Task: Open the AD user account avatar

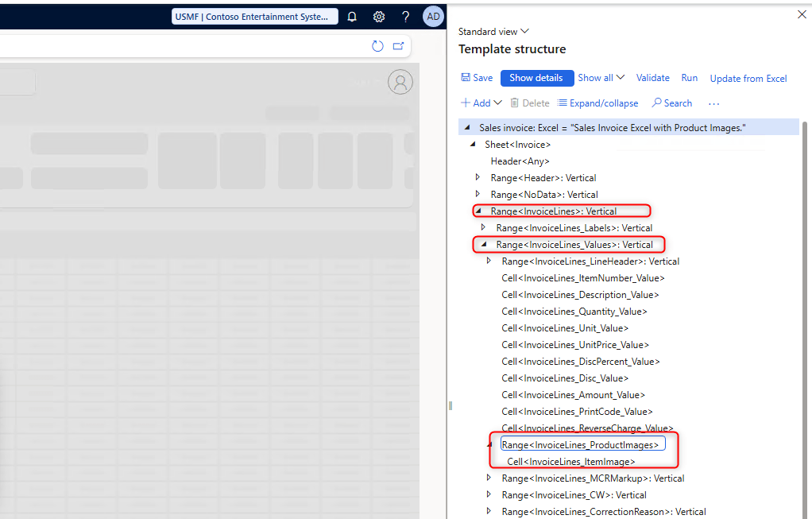Action: pyautogui.click(x=433, y=17)
